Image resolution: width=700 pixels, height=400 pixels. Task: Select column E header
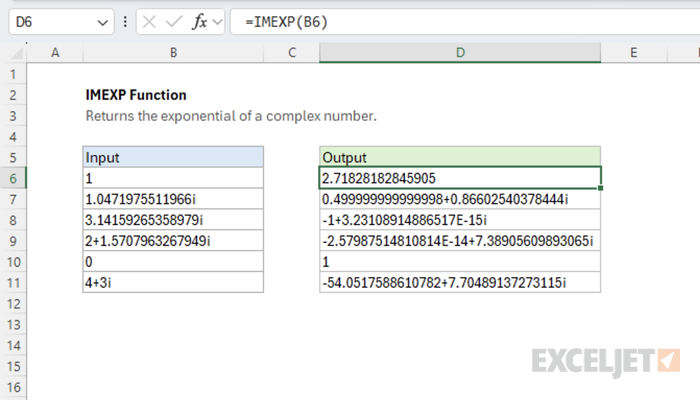(633, 53)
